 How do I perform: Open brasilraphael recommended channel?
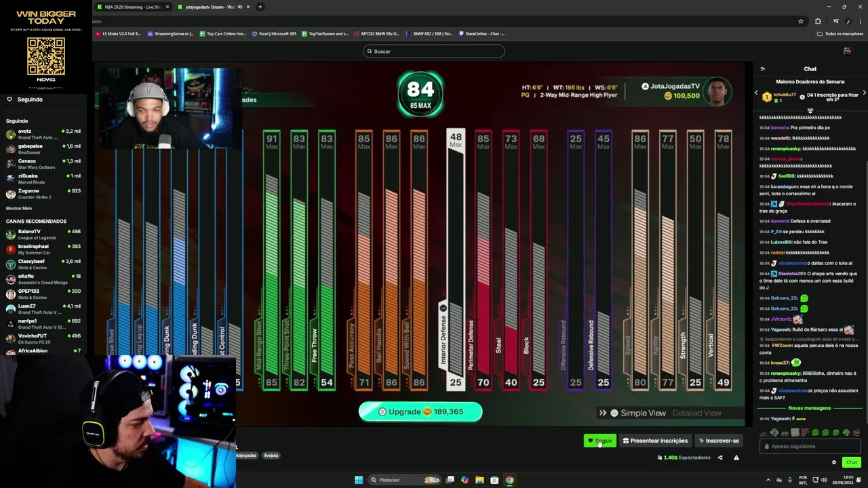[x=43, y=249]
